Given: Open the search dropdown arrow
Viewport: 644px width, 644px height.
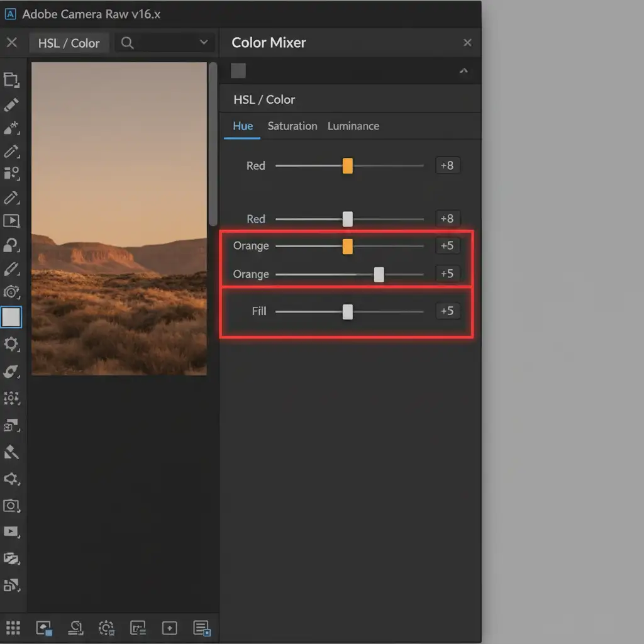Looking at the screenshot, I should [x=203, y=42].
